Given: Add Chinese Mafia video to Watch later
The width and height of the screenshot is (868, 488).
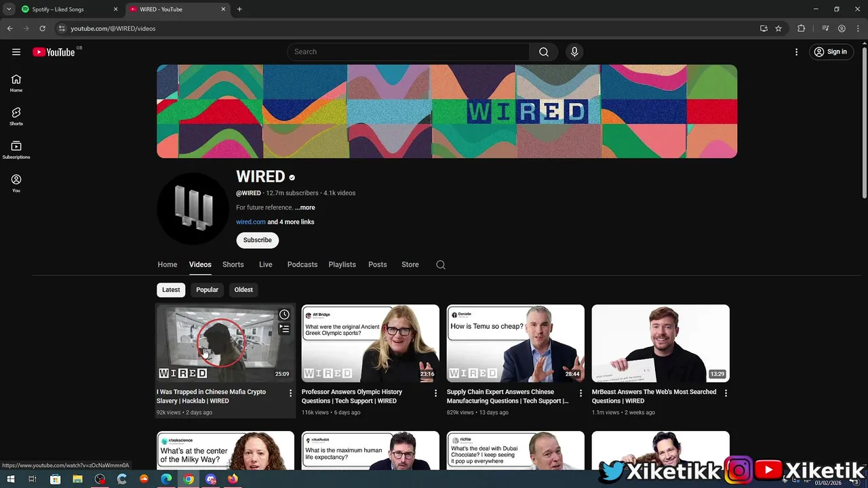Looking at the screenshot, I should (x=284, y=314).
